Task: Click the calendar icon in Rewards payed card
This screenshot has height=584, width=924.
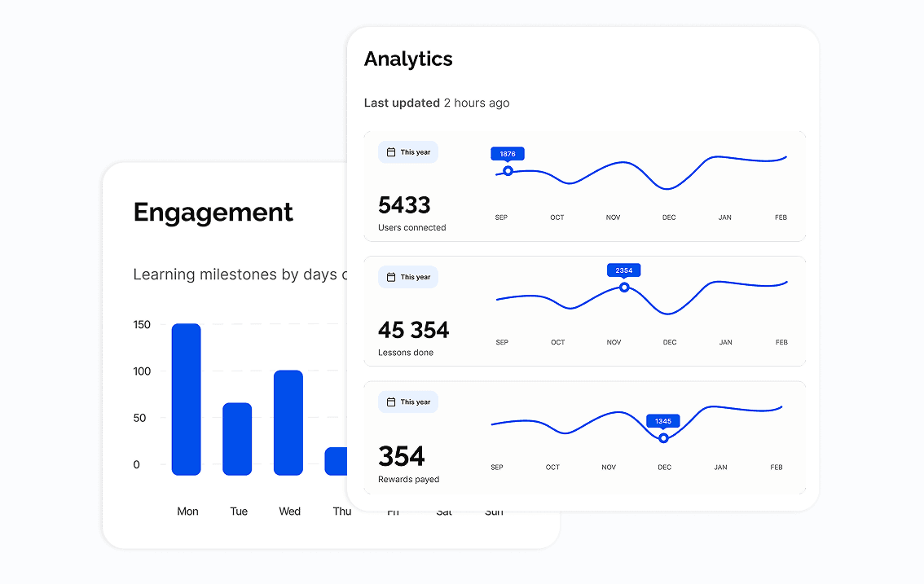Action: tap(390, 402)
